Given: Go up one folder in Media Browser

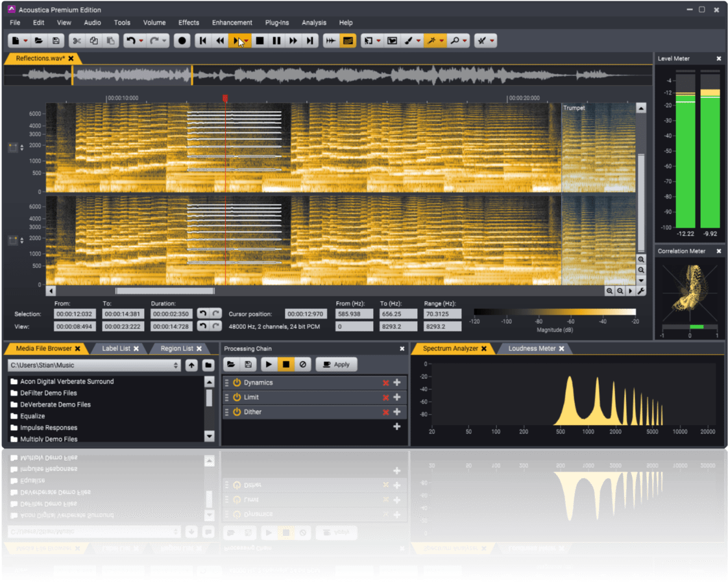Looking at the screenshot, I should (191, 365).
